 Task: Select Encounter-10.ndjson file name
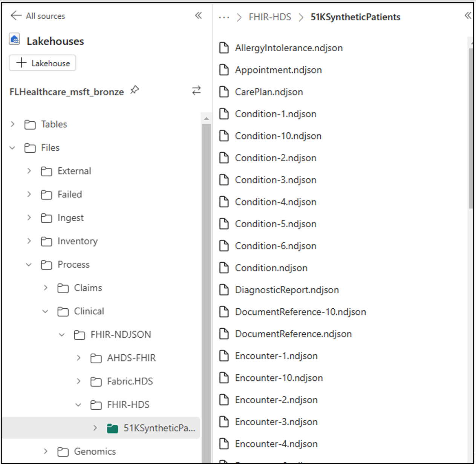(x=279, y=378)
